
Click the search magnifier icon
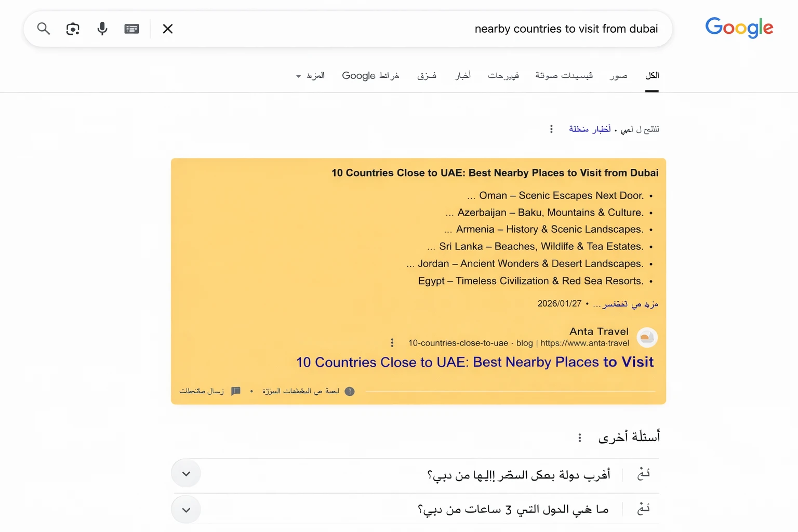(44, 29)
